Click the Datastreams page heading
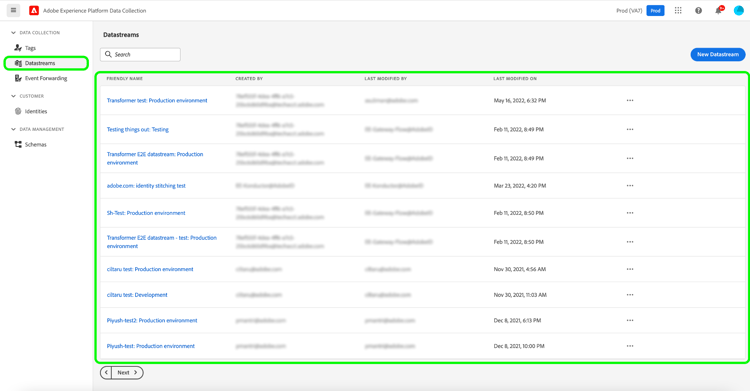Viewport: 750px width, 391px height. pos(121,35)
